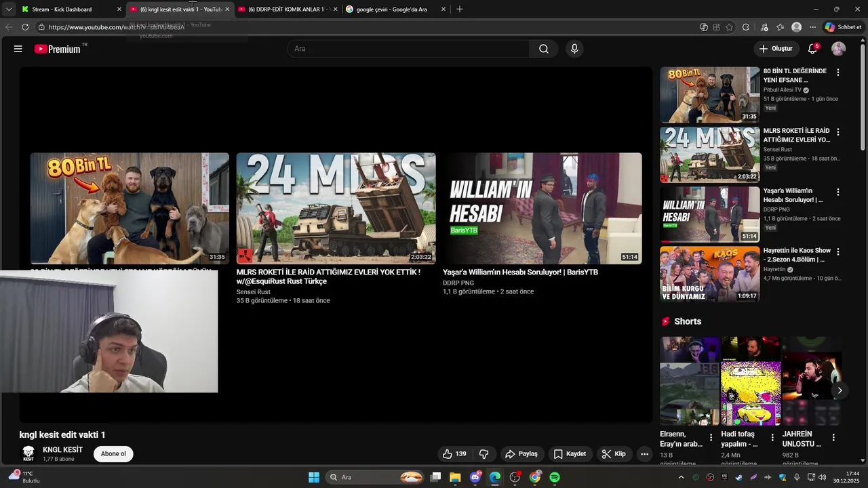Dislike the video with thumbs down
Image resolution: width=868 pixels, height=488 pixels.
(484, 454)
